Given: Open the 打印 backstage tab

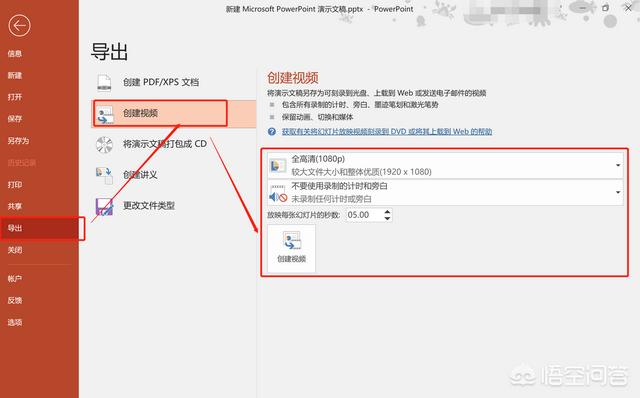Looking at the screenshot, I should tap(15, 185).
